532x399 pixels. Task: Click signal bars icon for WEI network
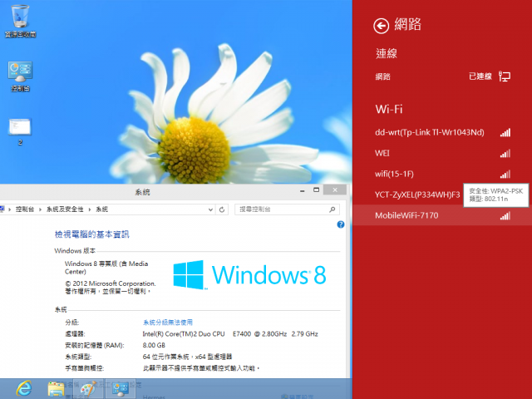pos(505,154)
